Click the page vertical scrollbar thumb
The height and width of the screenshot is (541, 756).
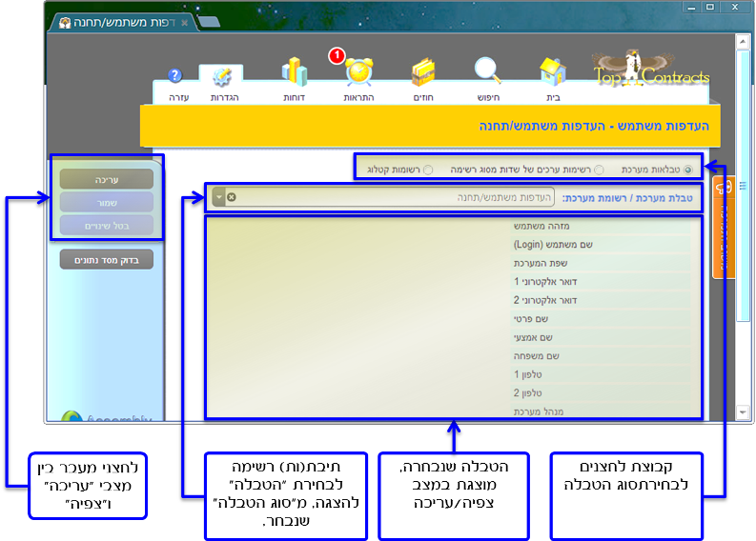[x=743, y=186]
